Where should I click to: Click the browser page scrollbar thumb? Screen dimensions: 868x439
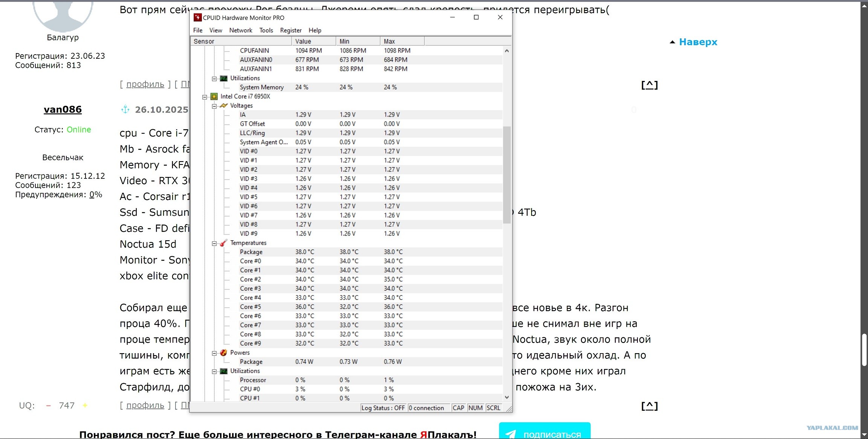(x=864, y=350)
